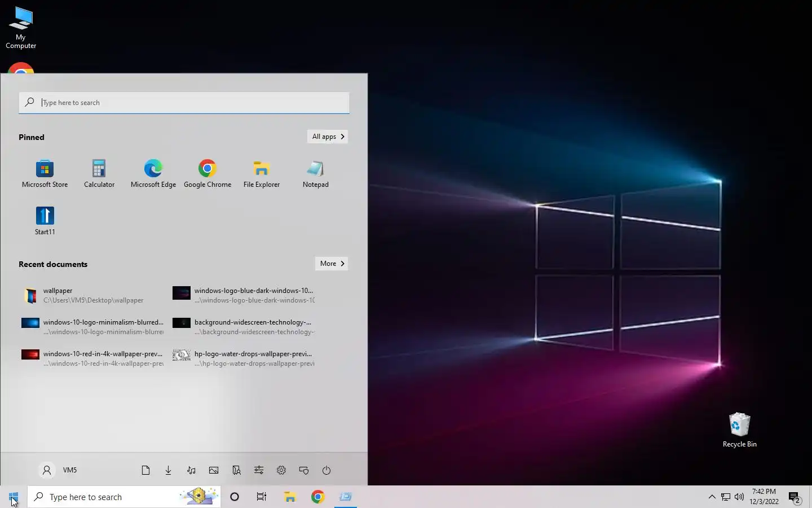Open the Music folder shortcut icon

point(191,470)
